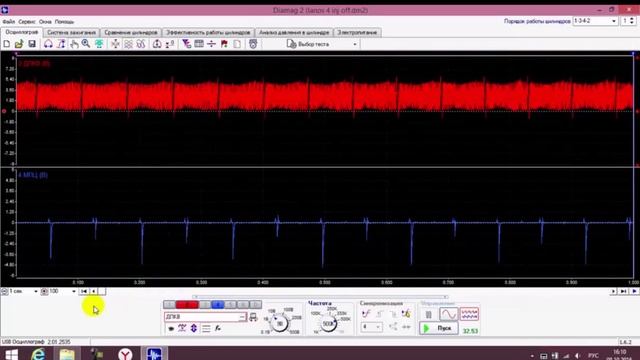Click the four-arrows move icon in toolbar
Image resolution: width=640 pixels, height=360 pixels.
116,44
